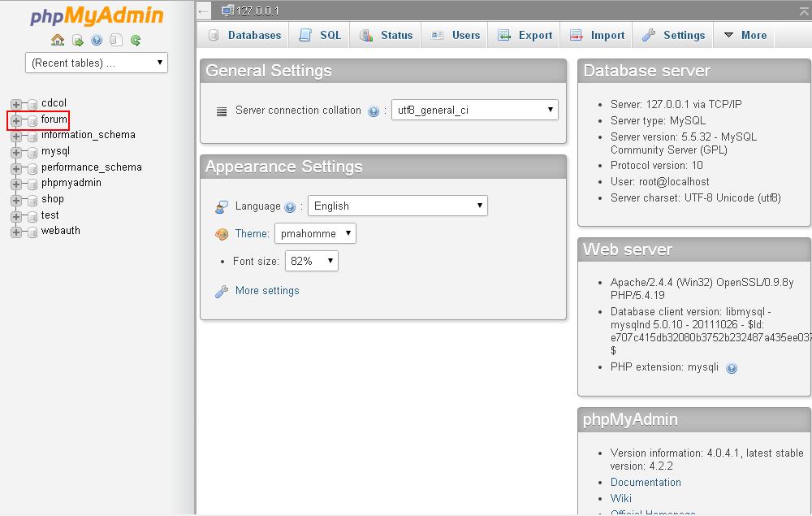This screenshot has width=812, height=516.
Task: Switch to the Databases tab
Action: coord(244,35)
